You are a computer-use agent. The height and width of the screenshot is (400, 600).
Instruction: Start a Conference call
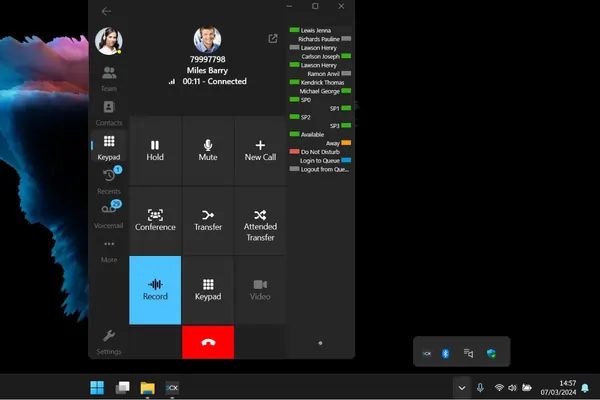(x=155, y=220)
